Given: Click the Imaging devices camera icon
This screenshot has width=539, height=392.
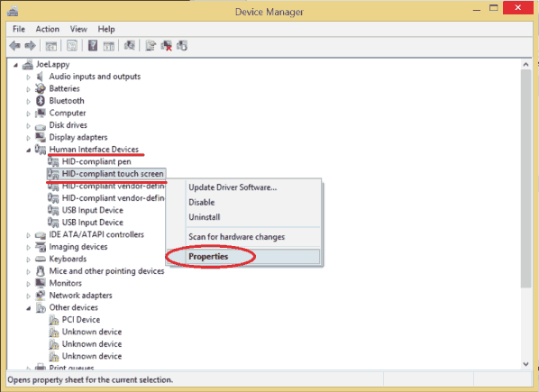Looking at the screenshot, I should 41,247.
